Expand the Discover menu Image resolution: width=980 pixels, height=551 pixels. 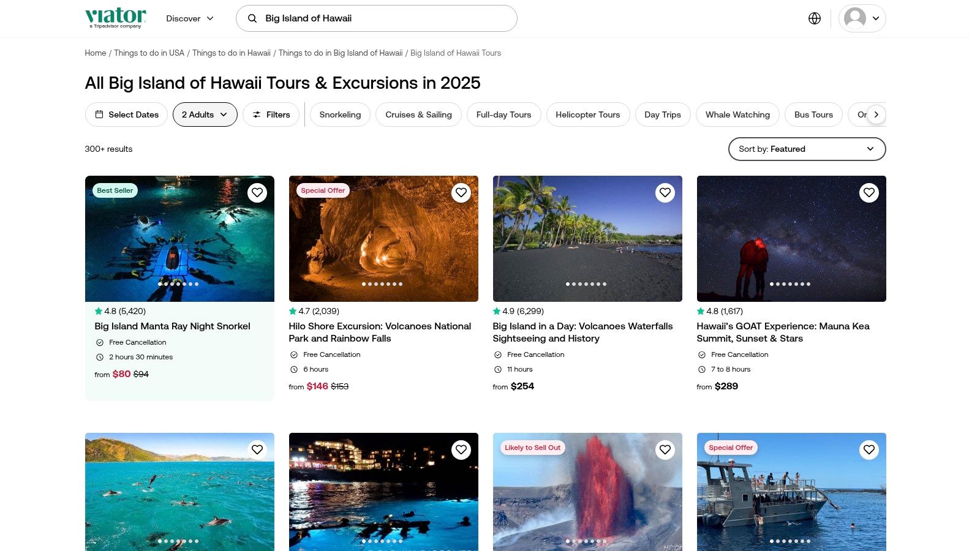[x=190, y=18]
